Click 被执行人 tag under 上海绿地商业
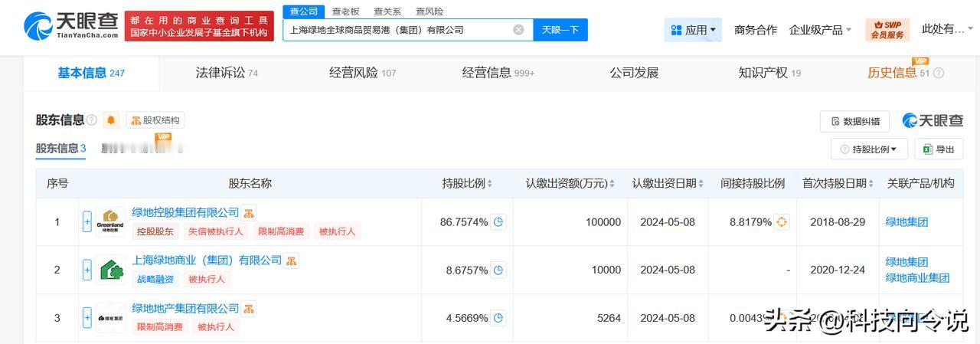This screenshot has width=980, height=344. pos(206,279)
